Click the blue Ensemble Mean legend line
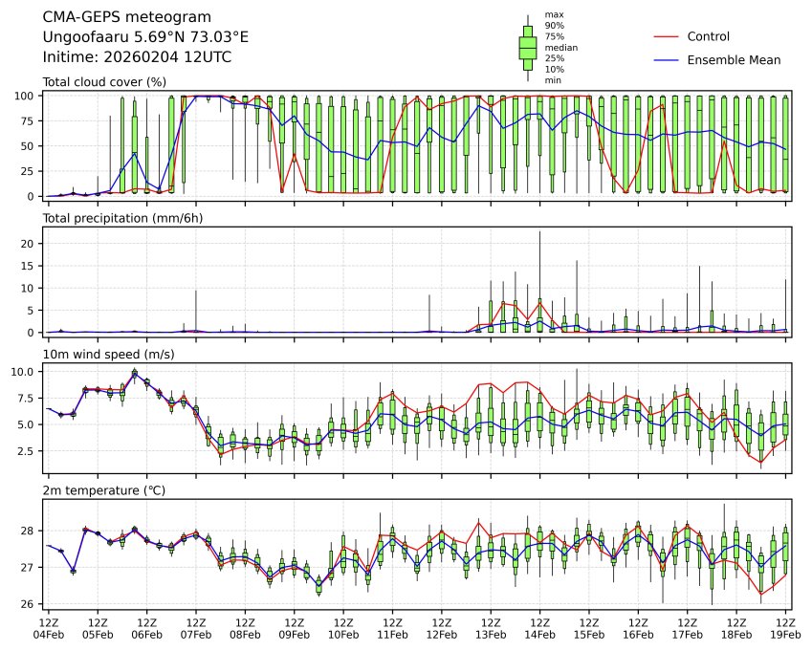The height and width of the screenshot is (651, 812). click(666, 60)
